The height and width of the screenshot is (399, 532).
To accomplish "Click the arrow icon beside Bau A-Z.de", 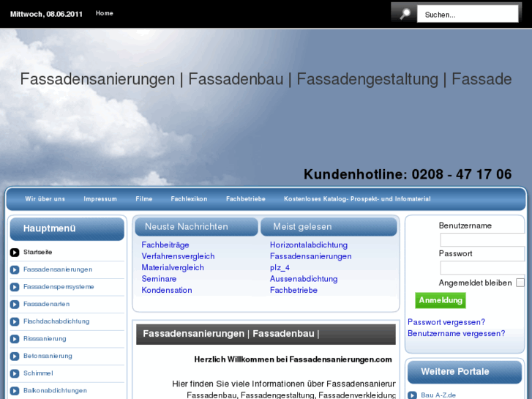I will (x=412, y=395).
